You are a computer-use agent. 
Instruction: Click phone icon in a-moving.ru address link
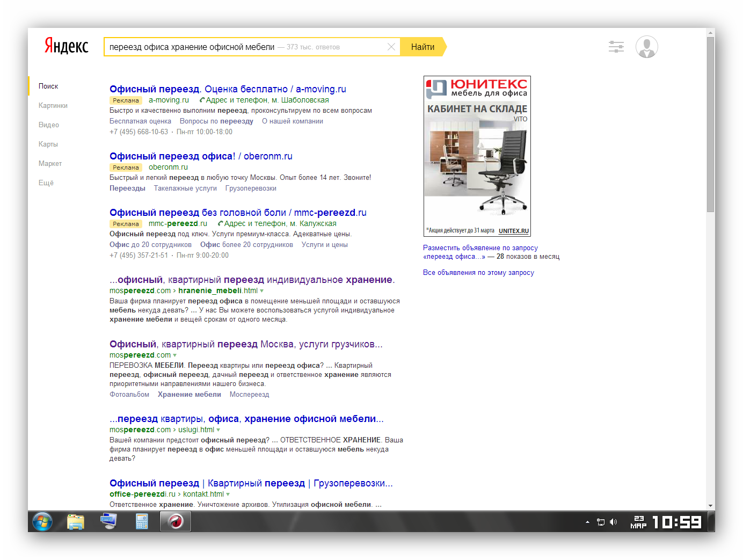202,100
